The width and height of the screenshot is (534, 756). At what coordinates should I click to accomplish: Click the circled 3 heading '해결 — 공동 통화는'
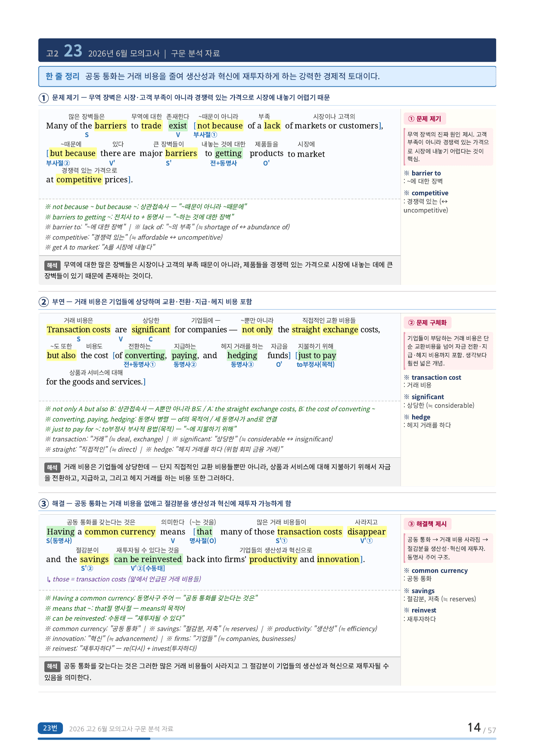[165, 503]
